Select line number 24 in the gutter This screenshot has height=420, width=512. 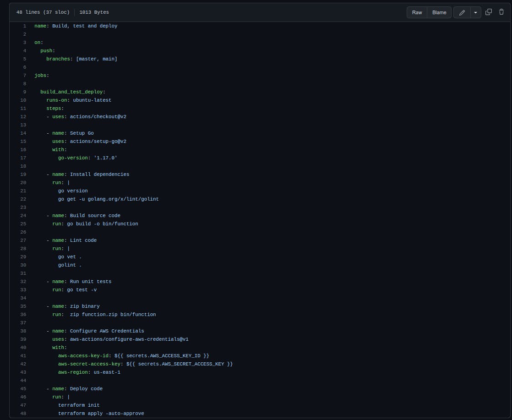click(x=23, y=216)
